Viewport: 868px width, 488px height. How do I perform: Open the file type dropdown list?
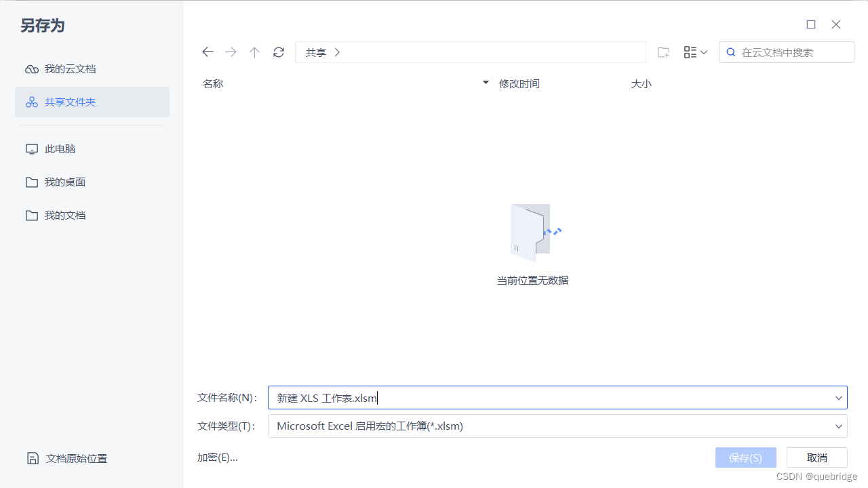coord(839,426)
